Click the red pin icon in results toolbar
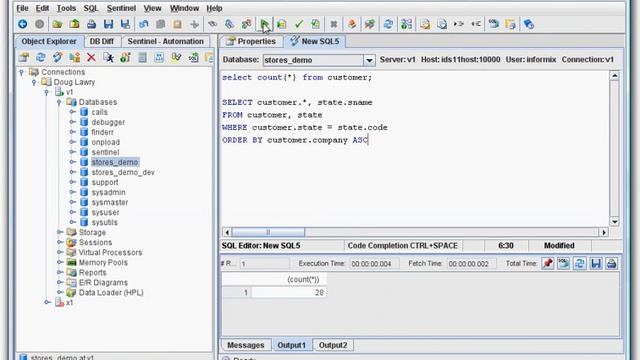The image size is (640, 360). click(547, 263)
